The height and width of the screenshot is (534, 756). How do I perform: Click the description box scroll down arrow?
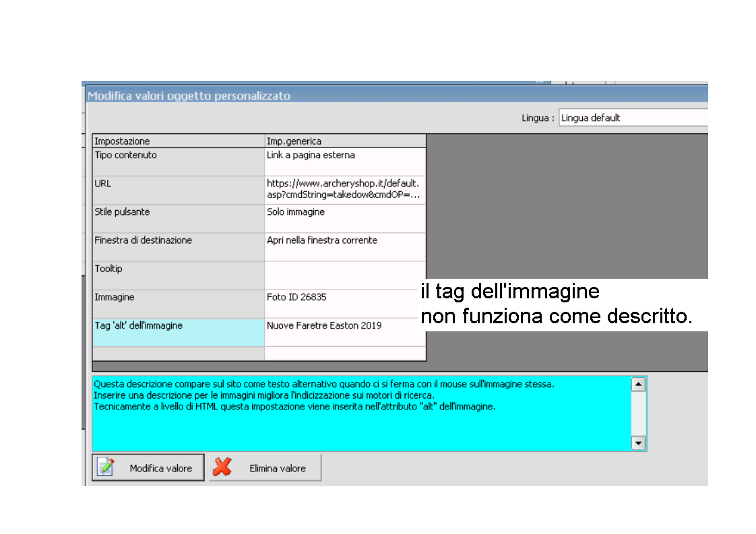click(x=638, y=443)
